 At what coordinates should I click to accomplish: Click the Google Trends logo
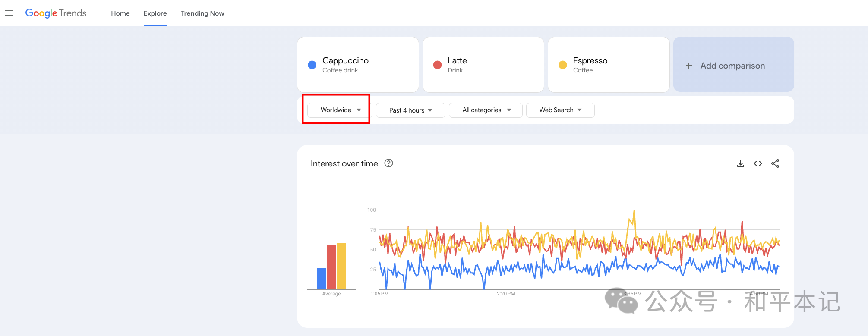coord(56,13)
